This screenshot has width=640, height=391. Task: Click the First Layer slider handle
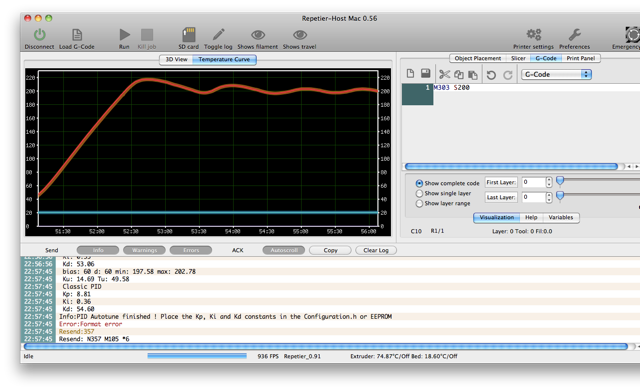coord(560,180)
